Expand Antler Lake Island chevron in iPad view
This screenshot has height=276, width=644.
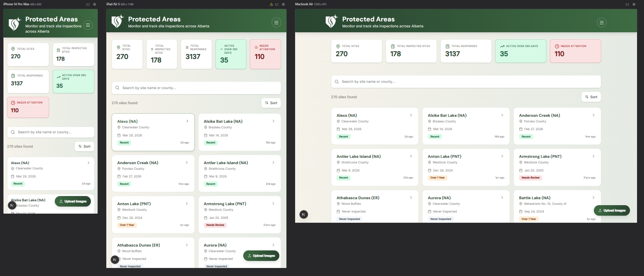[x=273, y=163]
